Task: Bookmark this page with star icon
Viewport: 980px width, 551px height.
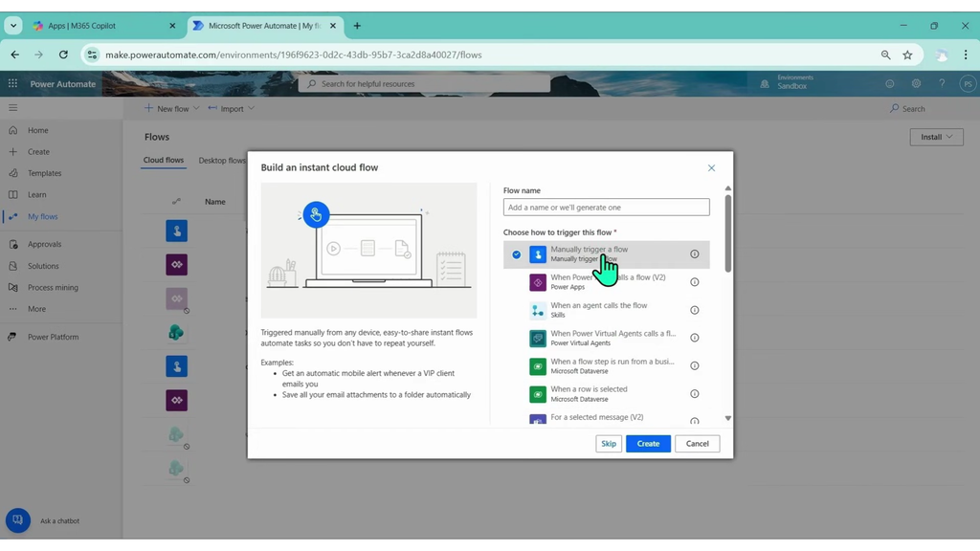Action: tap(907, 55)
